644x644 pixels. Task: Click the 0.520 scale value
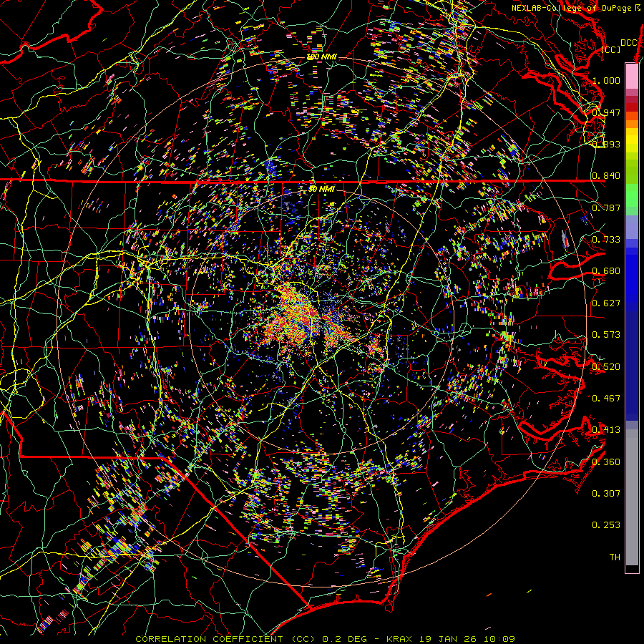click(x=606, y=367)
